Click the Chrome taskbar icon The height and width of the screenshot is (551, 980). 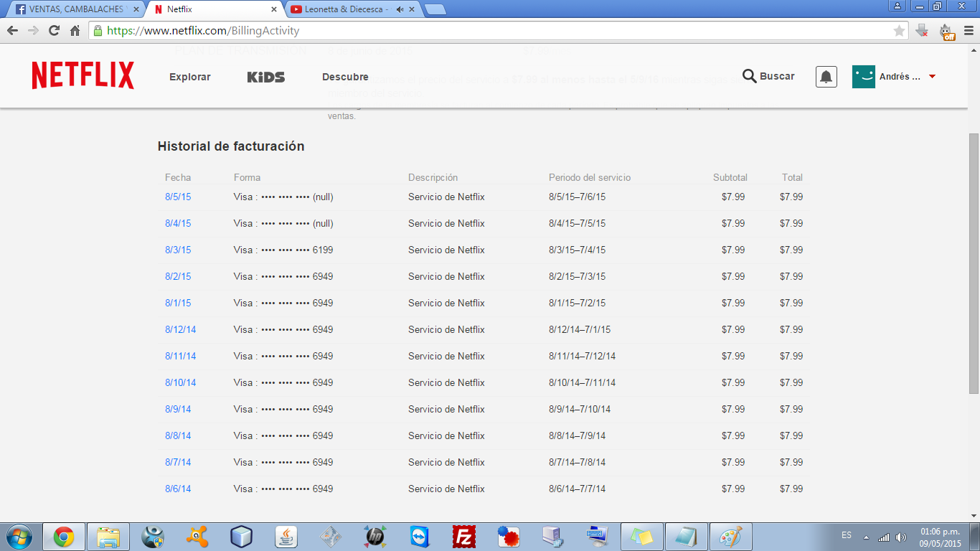pos(64,537)
